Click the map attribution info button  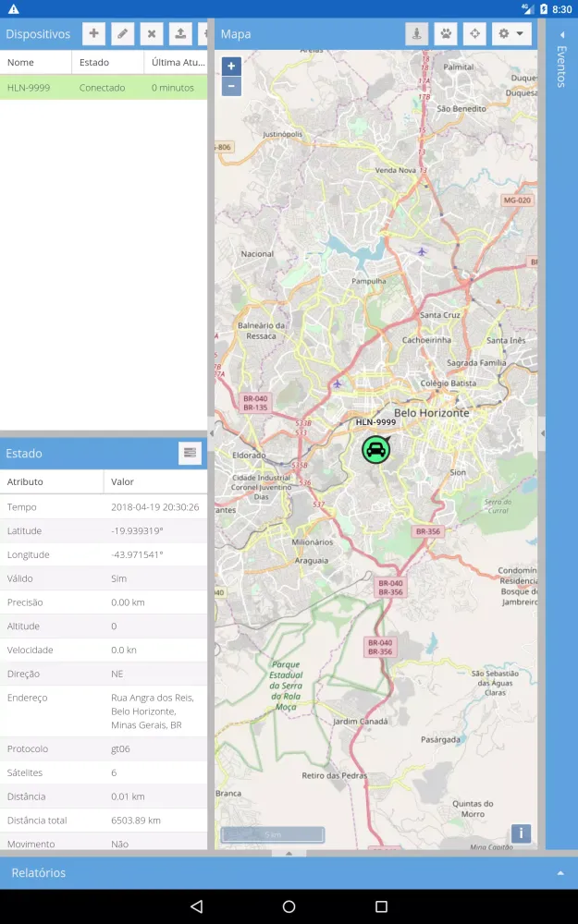(521, 833)
